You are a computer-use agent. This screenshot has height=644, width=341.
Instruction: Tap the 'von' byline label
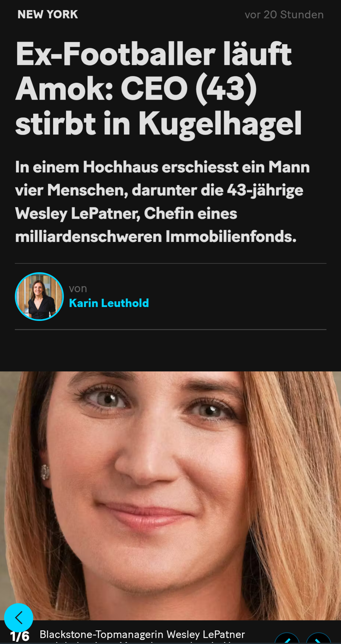coord(78,288)
